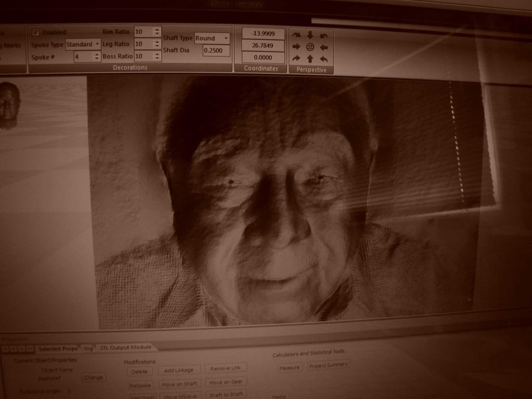Click the up arrow in Perspective panel
This screenshot has height=399, width=532.
(x=310, y=59)
